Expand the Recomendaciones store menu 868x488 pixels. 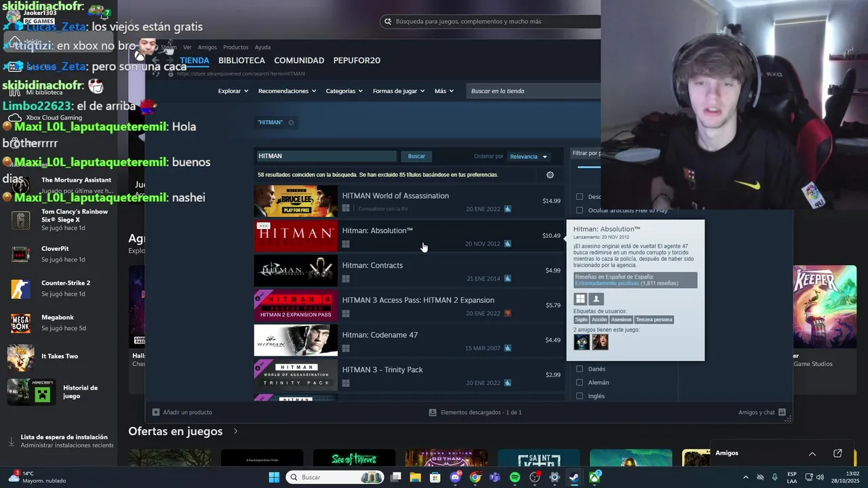pos(287,91)
